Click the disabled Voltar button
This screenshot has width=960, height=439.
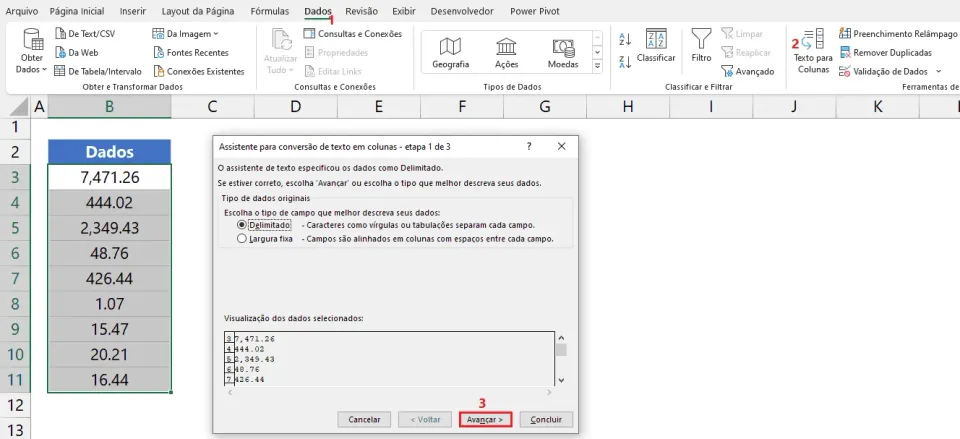click(424, 419)
